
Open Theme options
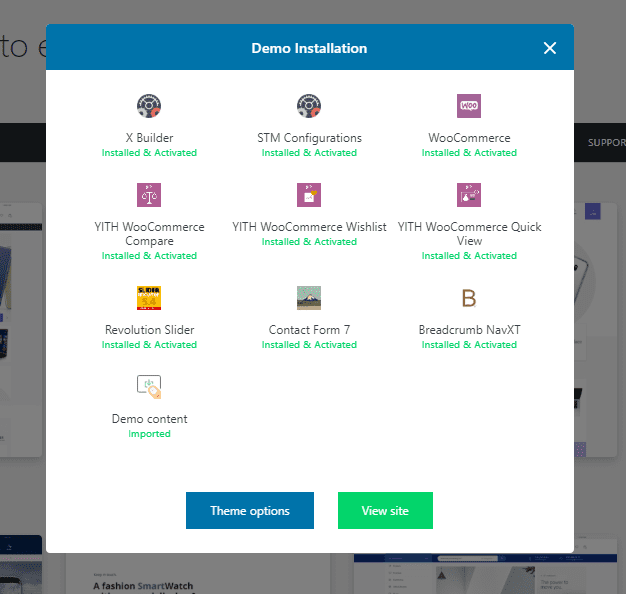(x=250, y=510)
